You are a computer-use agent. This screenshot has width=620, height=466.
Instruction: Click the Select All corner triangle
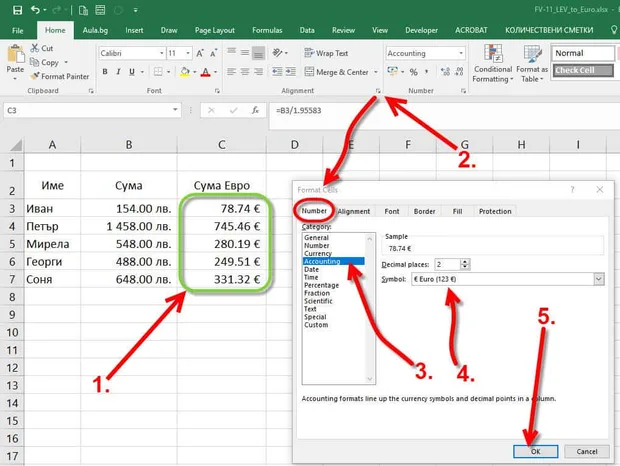(x=15, y=145)
